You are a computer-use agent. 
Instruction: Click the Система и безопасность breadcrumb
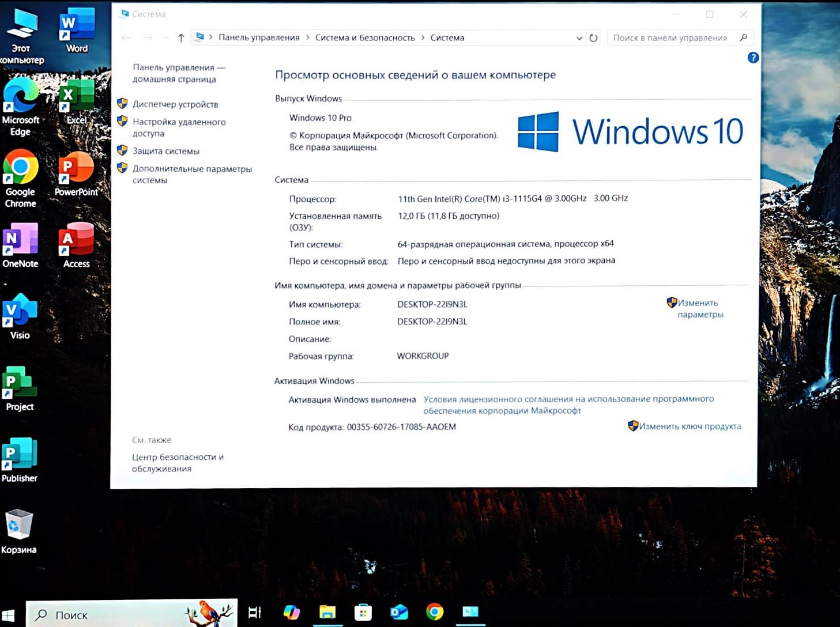[x=365, y=37]
